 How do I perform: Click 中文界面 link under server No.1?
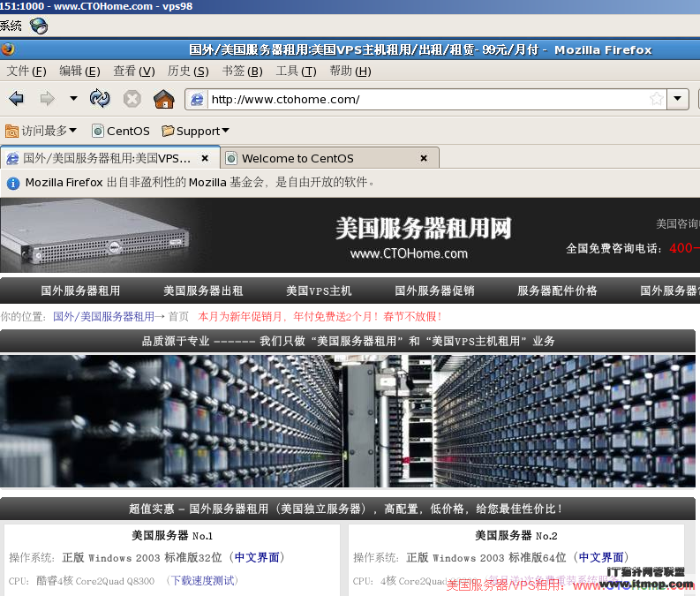[257, 557]
